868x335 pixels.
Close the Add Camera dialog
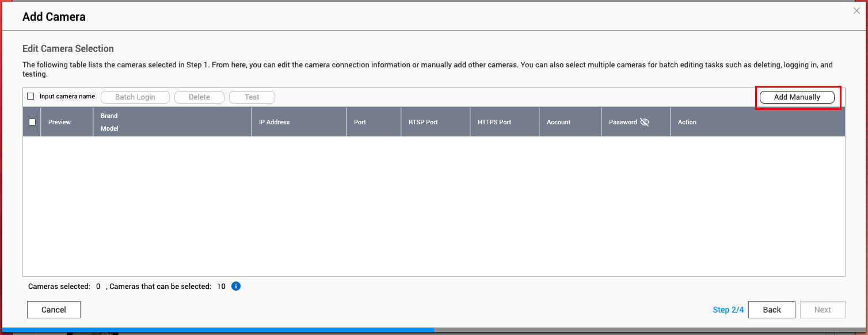pos(856,10)
